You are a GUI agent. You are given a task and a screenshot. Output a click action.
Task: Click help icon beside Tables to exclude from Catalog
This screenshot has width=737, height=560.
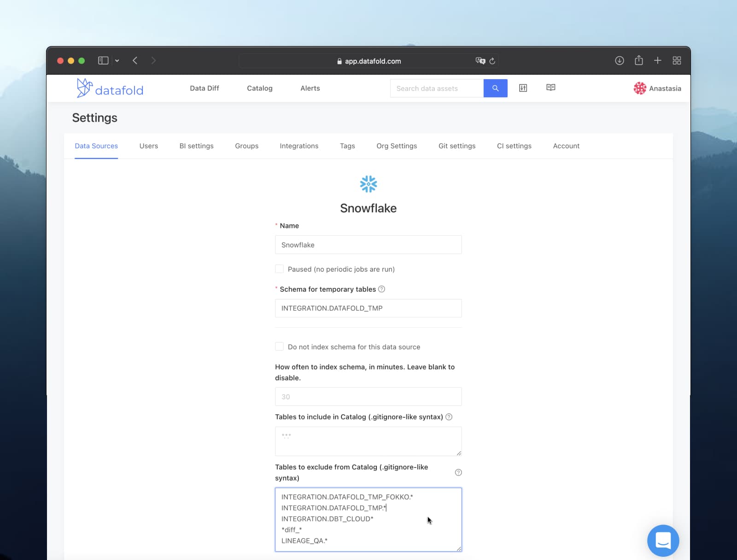tap(458, 472)
